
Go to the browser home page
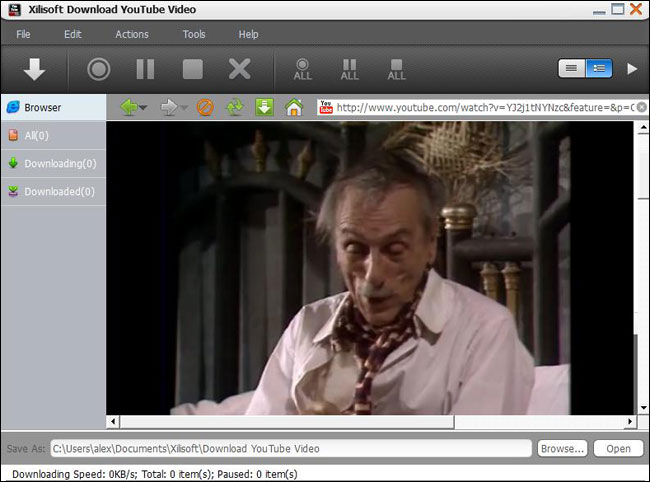pyautogui.click(x=294, y=107)
